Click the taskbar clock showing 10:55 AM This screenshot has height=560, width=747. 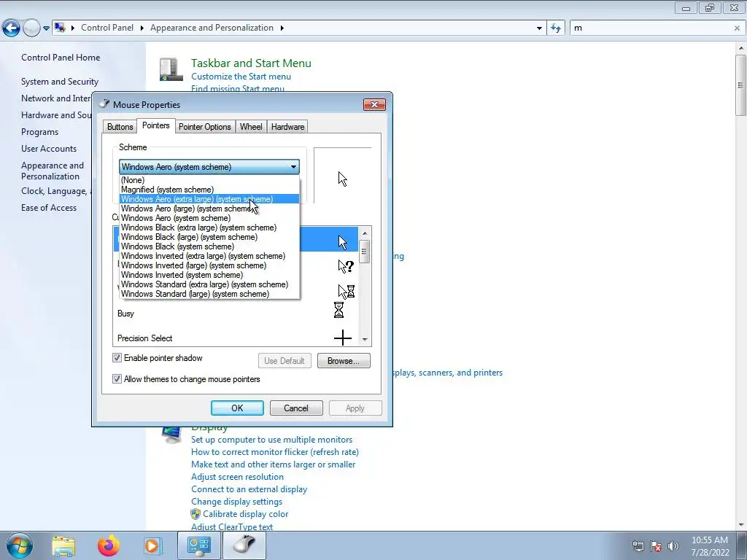[x=710, y=546]
